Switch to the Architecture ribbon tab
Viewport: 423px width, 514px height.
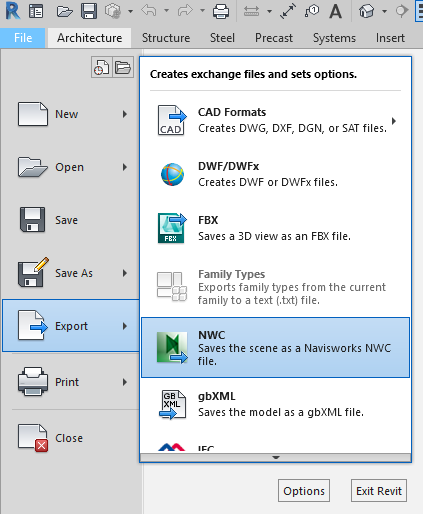89,38
